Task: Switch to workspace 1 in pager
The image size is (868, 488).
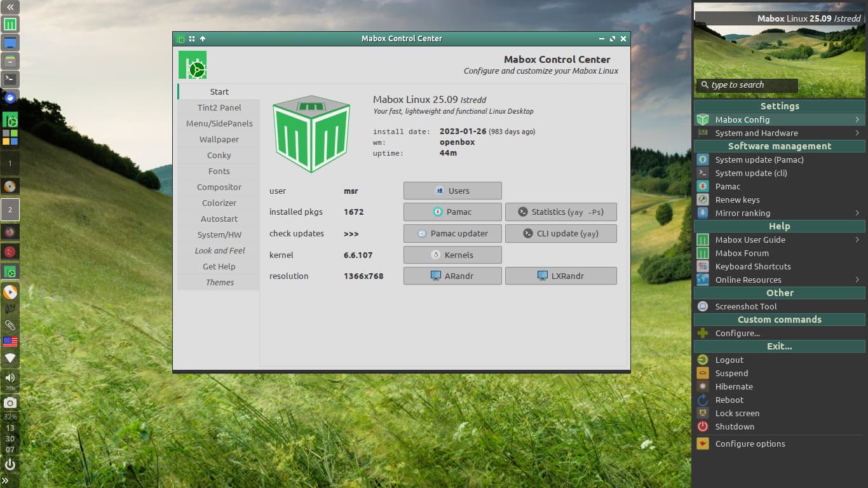Action: tap(10, 163)
